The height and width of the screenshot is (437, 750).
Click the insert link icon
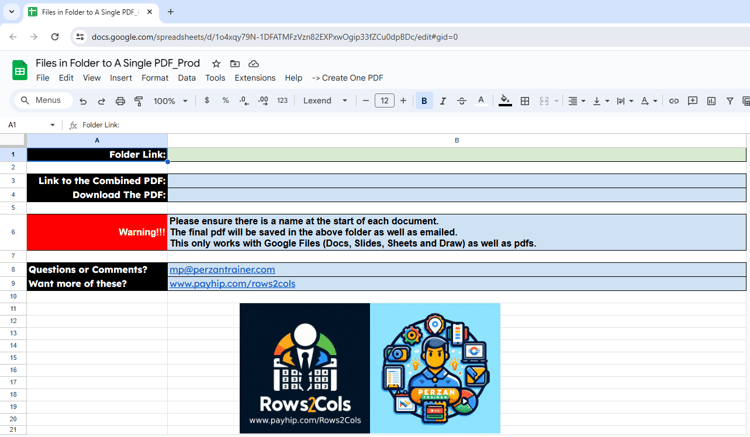tap(673, 101)
